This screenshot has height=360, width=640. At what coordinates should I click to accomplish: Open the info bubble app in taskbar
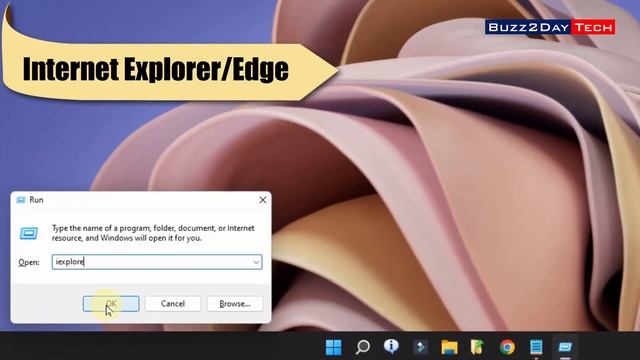pyautogui.click(x=391, y=346)
